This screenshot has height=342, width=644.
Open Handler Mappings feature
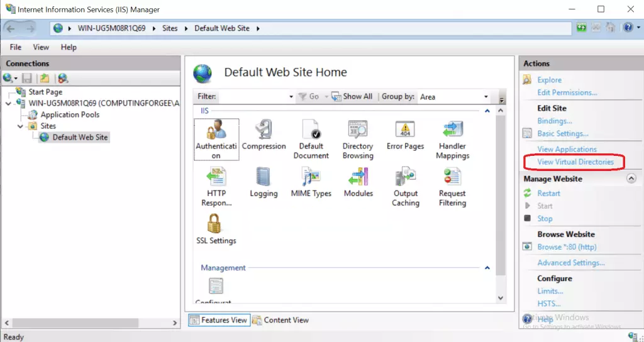[x=452, y=139]
